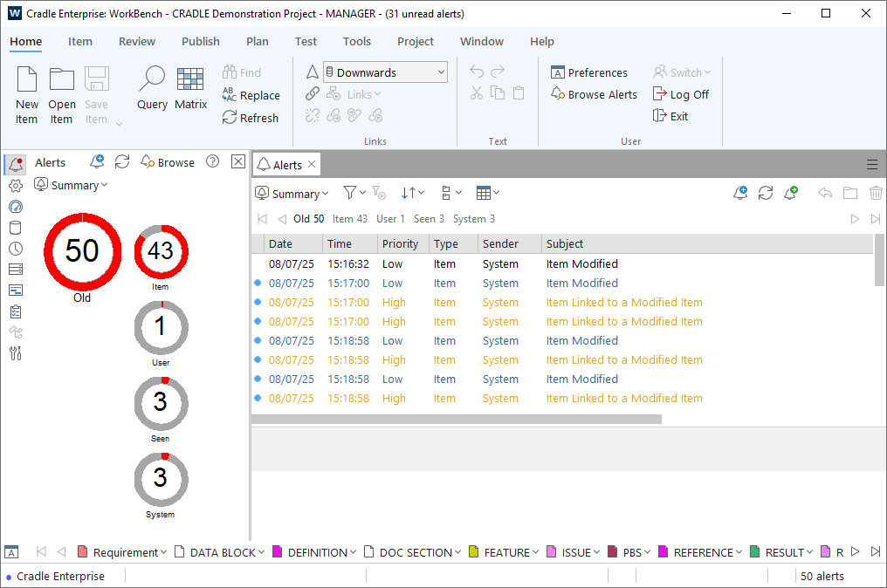
Task: Click the database cylinder sidebar icon
Action: tap(16, 228)
